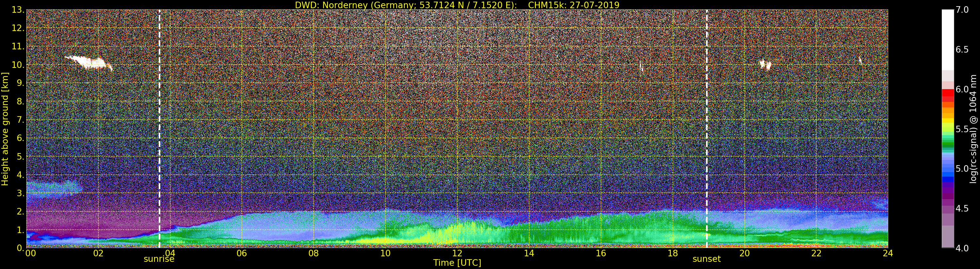Click the y-axis tick label '12.'

tap(18, 28)
